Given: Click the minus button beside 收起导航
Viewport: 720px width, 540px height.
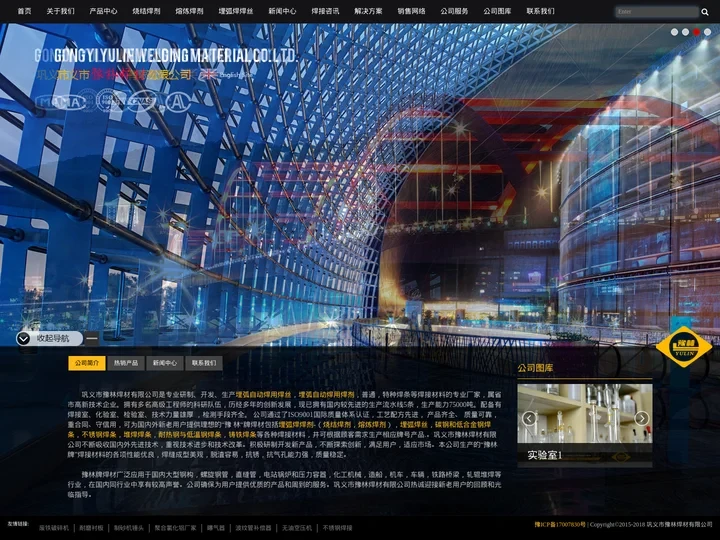Looking at the screenshot, I should click(x=92, y=339).
